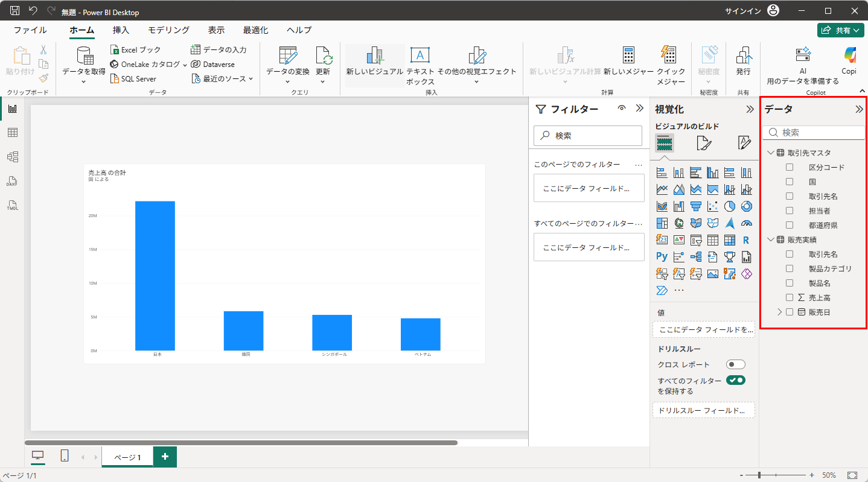Click the Excel ブック button
868x482 pixels.
(x=136, y=49)
